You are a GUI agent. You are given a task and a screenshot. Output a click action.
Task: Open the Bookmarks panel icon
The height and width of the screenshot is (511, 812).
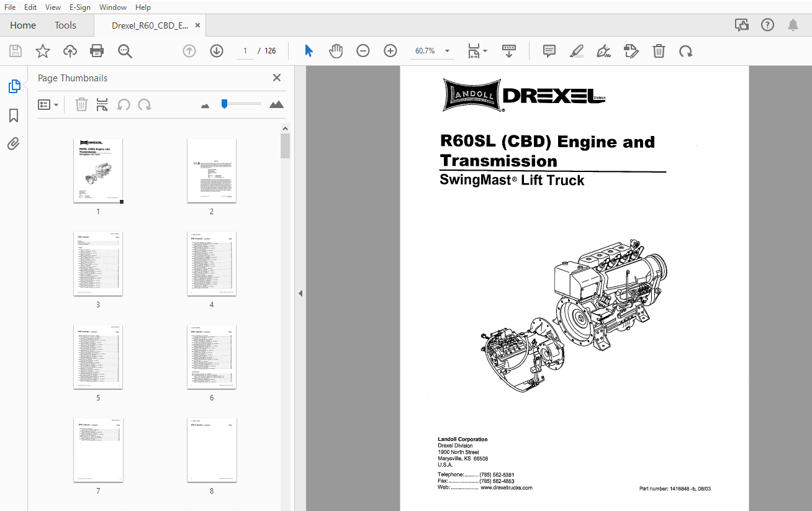(x=14, y=115)
